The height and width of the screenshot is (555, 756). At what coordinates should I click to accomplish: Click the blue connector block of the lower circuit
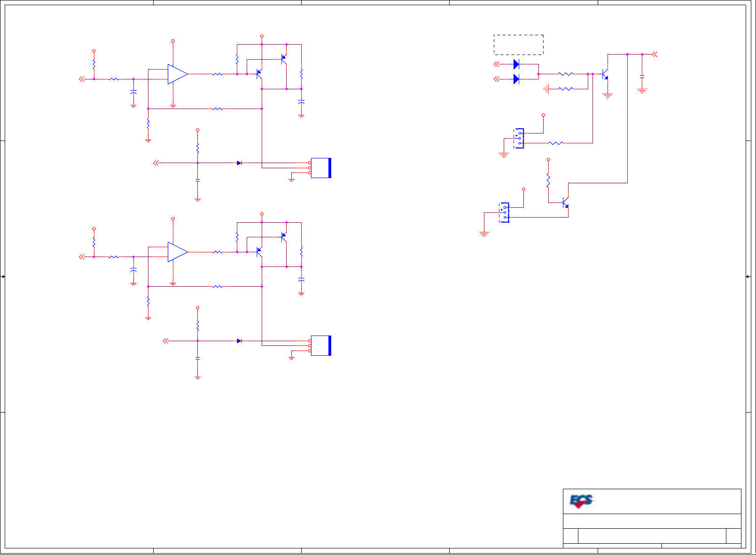coord(321,346)
